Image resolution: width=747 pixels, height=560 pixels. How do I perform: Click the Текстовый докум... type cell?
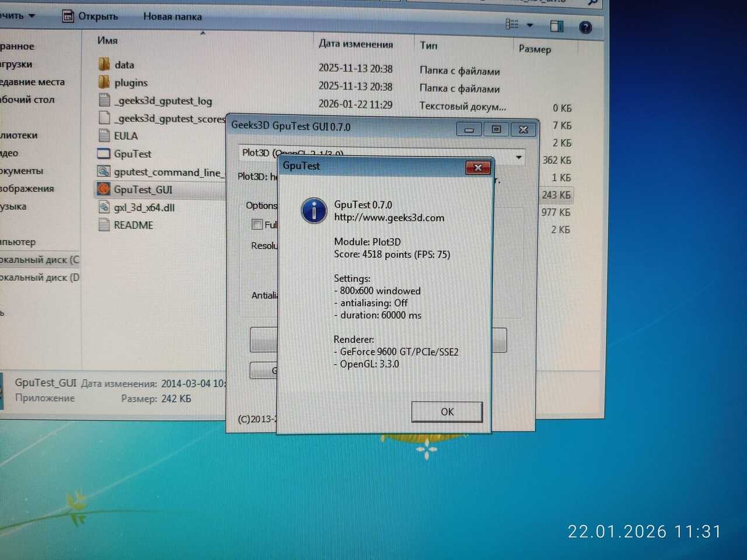point(463,106)
